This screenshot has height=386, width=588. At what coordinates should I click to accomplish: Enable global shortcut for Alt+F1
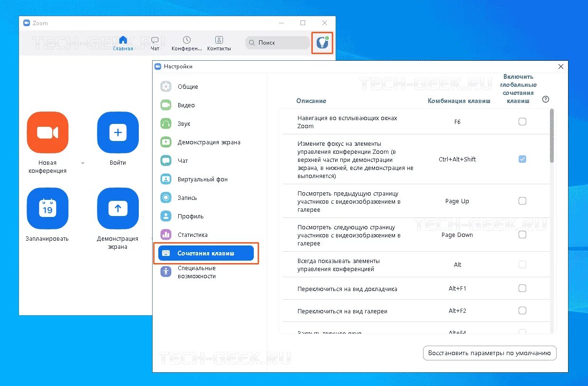click(522, 288)
